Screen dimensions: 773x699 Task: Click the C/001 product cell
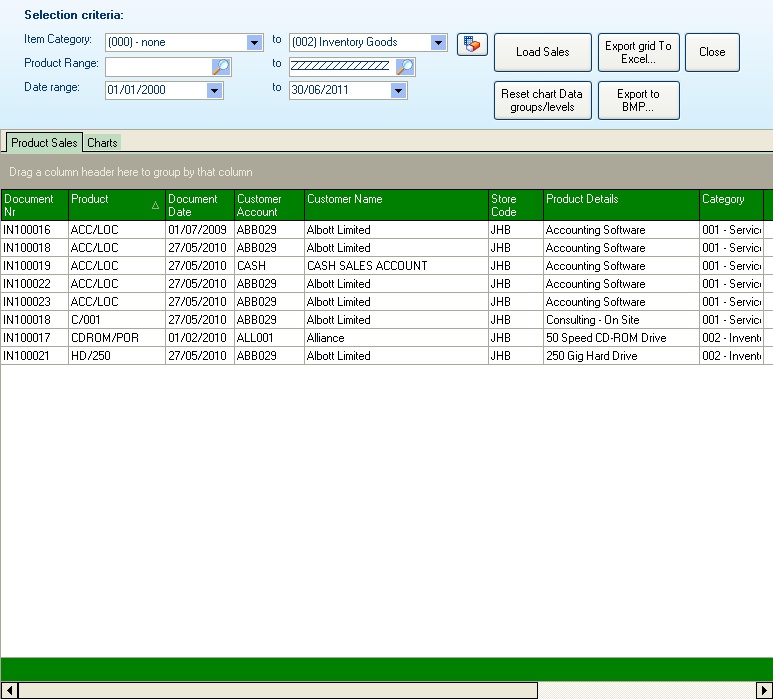(x=117, y=320)
